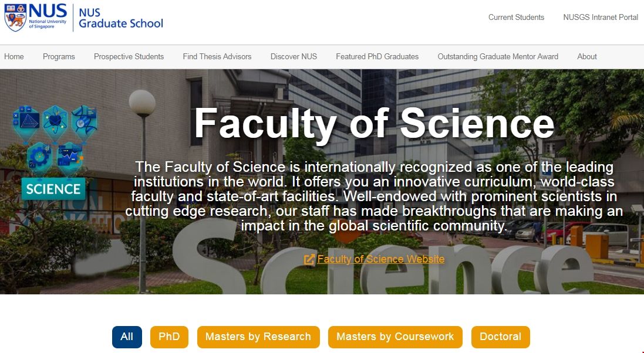Go to Featured PhD Graduates
Screen dimensions: 644x353
click(377, 57)
